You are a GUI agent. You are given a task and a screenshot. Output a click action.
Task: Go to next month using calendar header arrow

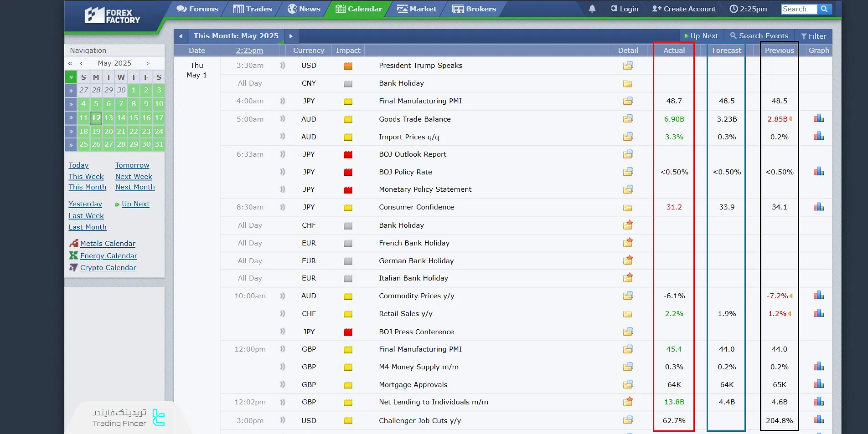tap(291, 36)
